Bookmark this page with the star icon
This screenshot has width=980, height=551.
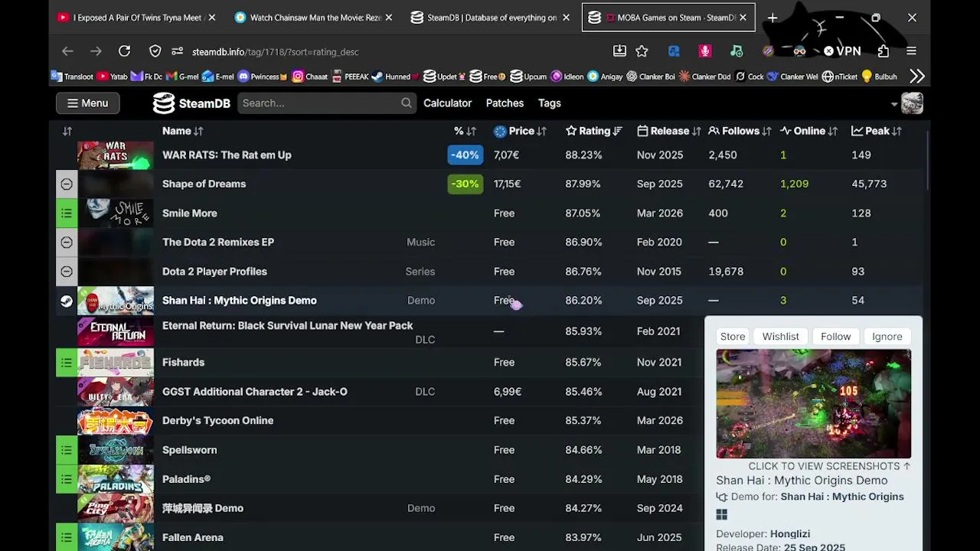642,51
